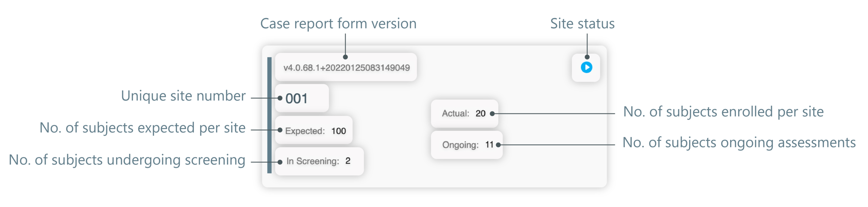This screenshot has height=207, width=868.
Task: Select the In Screening: 2 field
Action: click(x=319, y=161)
